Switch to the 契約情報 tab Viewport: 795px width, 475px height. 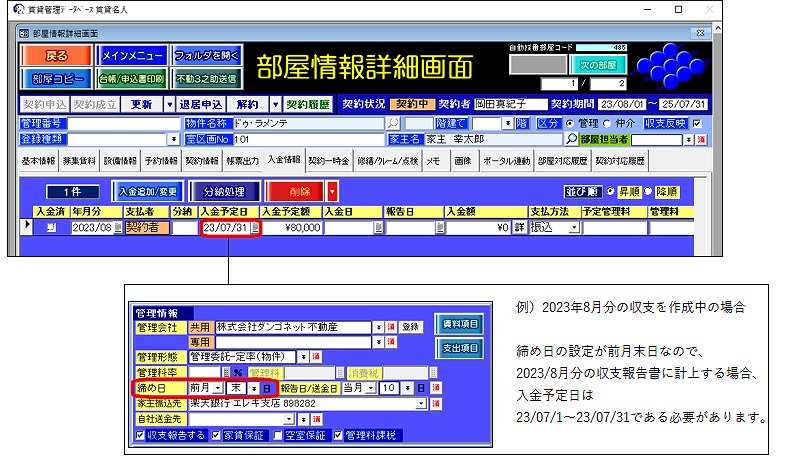click(x=202, y=160)
